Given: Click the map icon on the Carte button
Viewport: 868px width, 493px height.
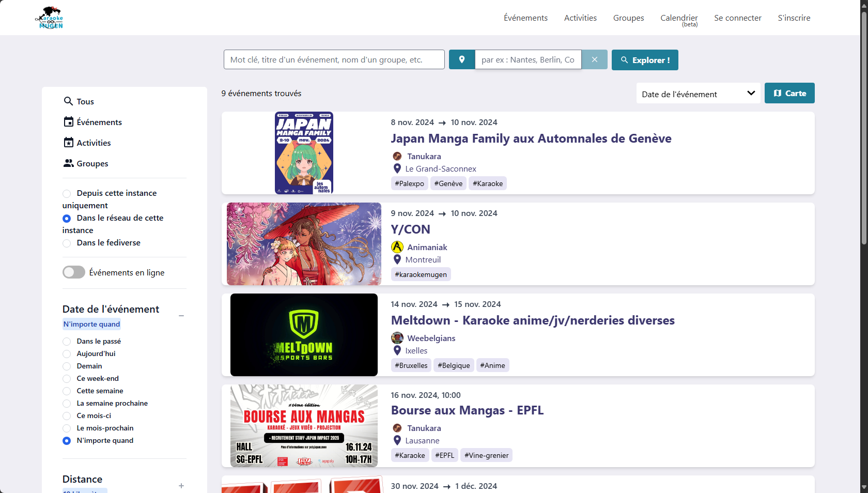Looking at the screenshot, I should 778,93.
